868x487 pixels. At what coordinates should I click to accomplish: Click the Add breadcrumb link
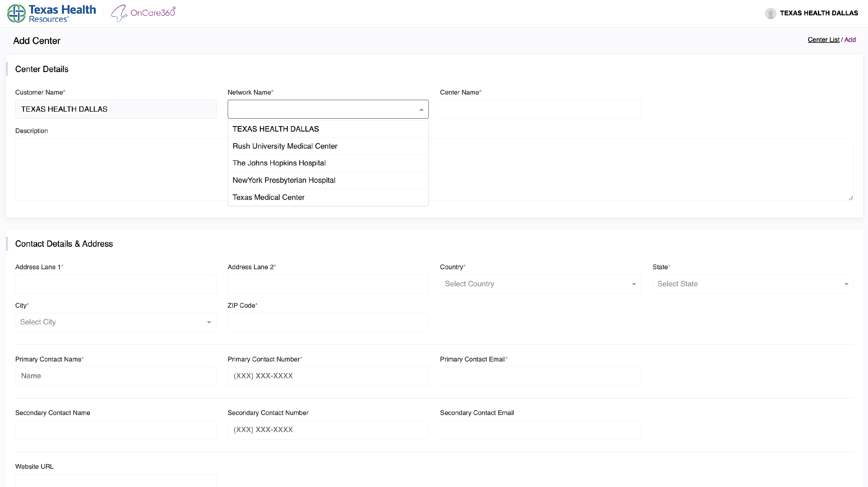pos(850,40)
